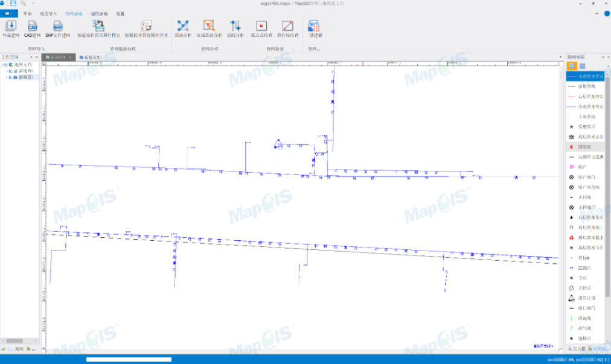Select the 工业管段 legend entry

[x=585, y=117]
